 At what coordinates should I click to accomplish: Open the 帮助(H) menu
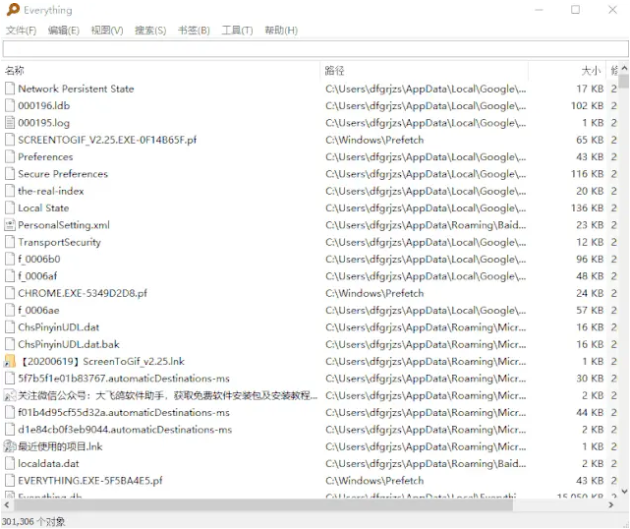point(281,31)
